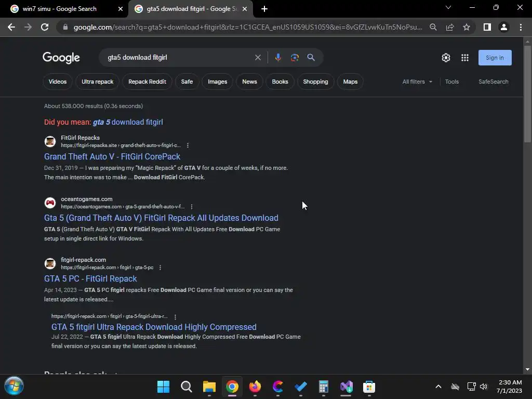
Task: Open options for oceantogames.com result
Action: click(x=192, y=207)
